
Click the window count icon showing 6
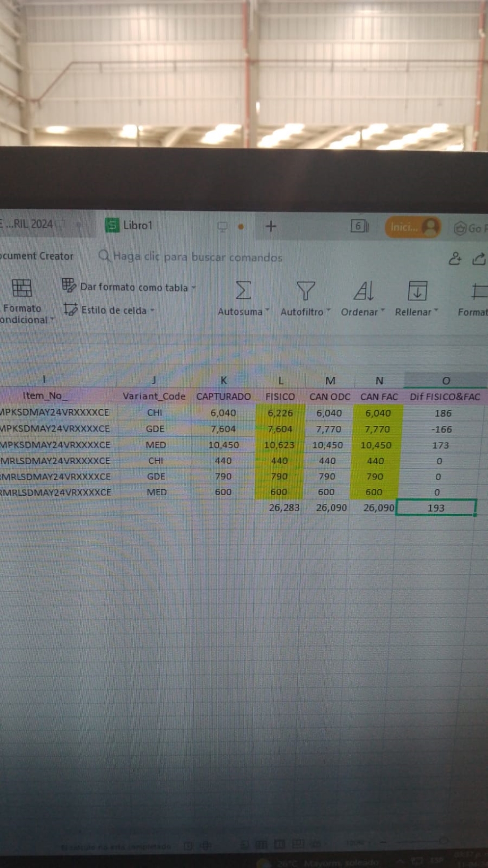pos(359,226)
